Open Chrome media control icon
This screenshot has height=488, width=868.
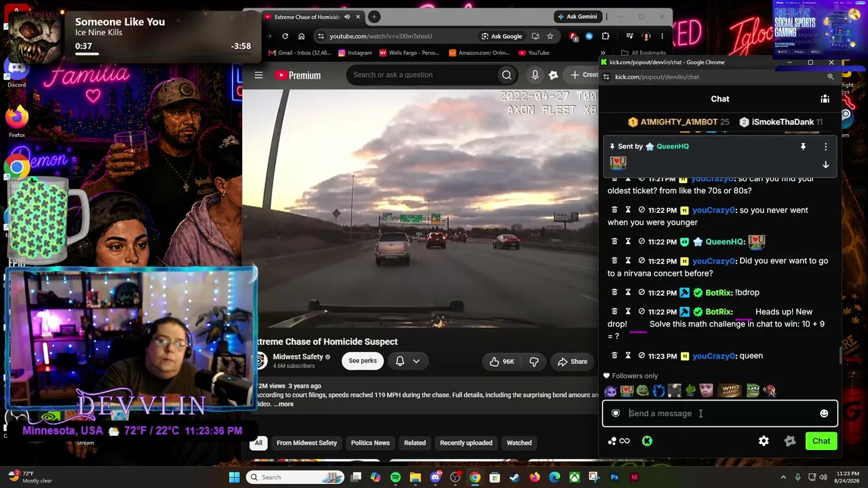(629, 36)
